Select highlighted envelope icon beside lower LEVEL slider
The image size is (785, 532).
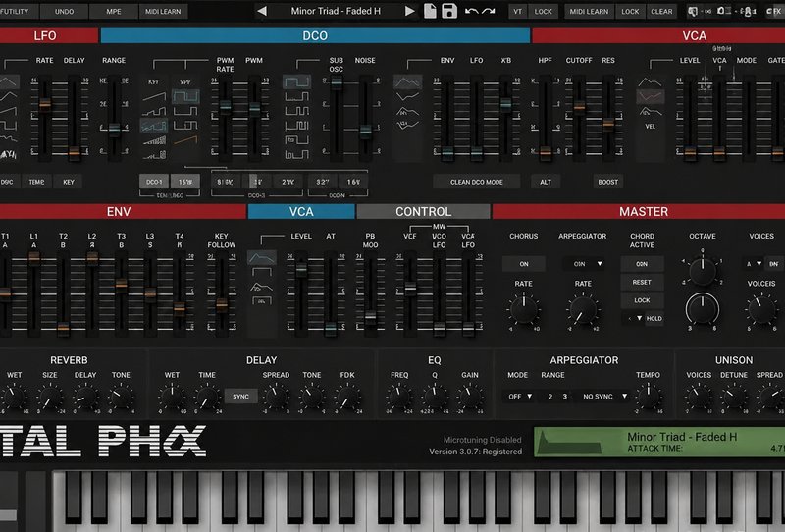coord(262,258)
